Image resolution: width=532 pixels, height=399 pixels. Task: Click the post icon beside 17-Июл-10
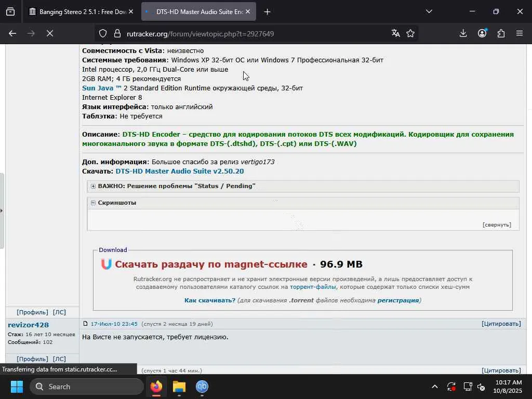tap(86, 324)
